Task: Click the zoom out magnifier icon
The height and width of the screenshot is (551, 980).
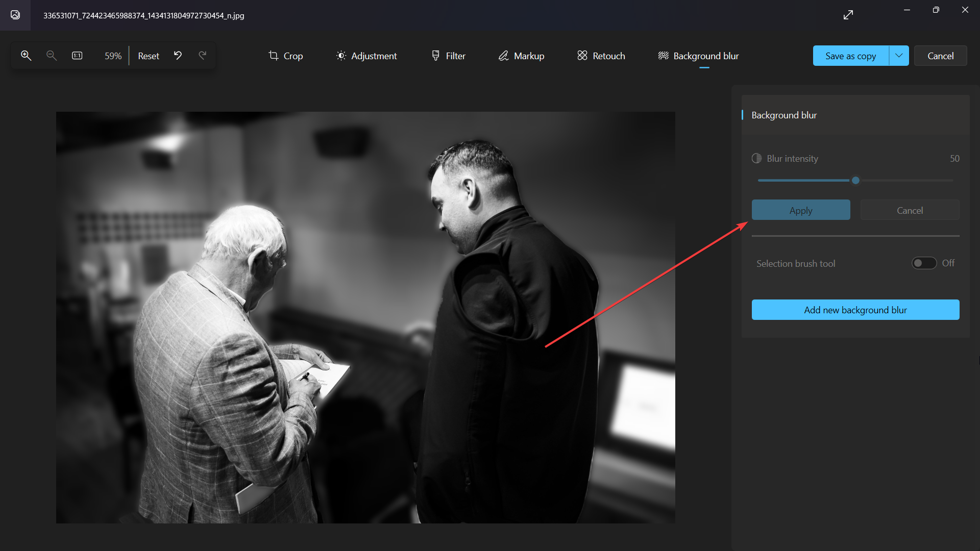Action: pos(52,56)
